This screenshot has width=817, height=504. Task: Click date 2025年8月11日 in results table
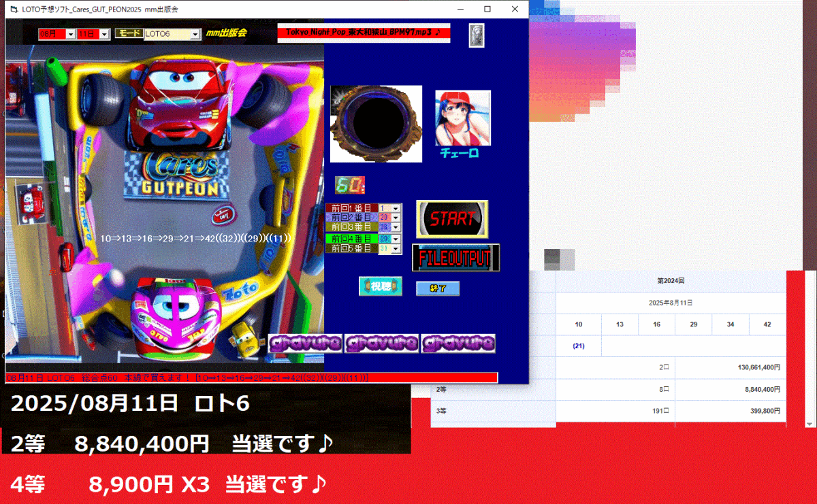[671, 303]
